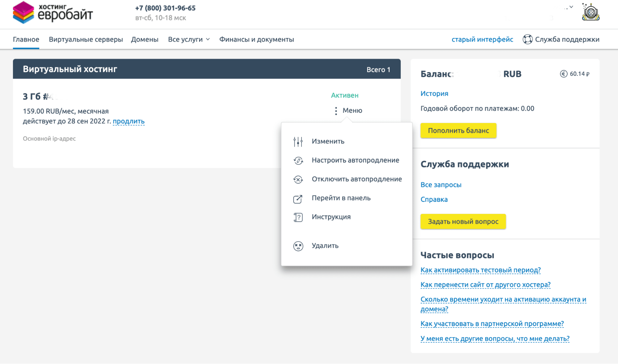Screen dimensions: 618x364
Task: Click the Задать новый вопрос button
Action: click(463, 222)
